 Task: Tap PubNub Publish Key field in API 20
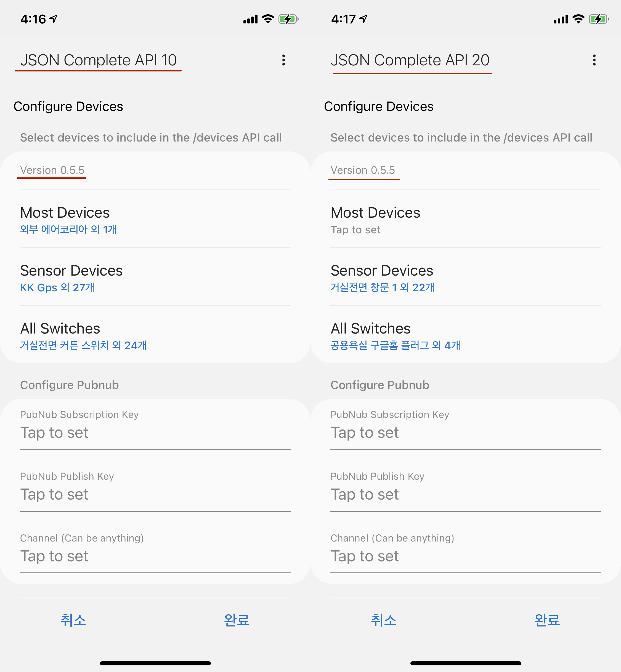[x=465, y=494]
